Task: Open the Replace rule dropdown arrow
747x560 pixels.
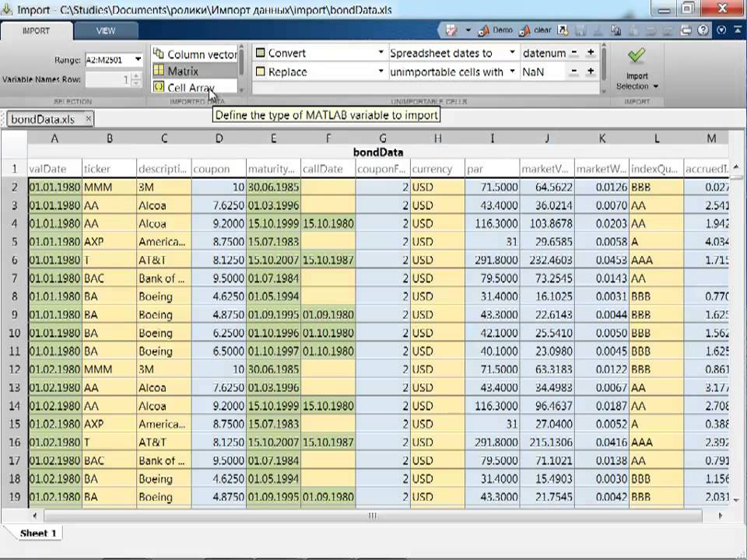Action: (381, 72)
